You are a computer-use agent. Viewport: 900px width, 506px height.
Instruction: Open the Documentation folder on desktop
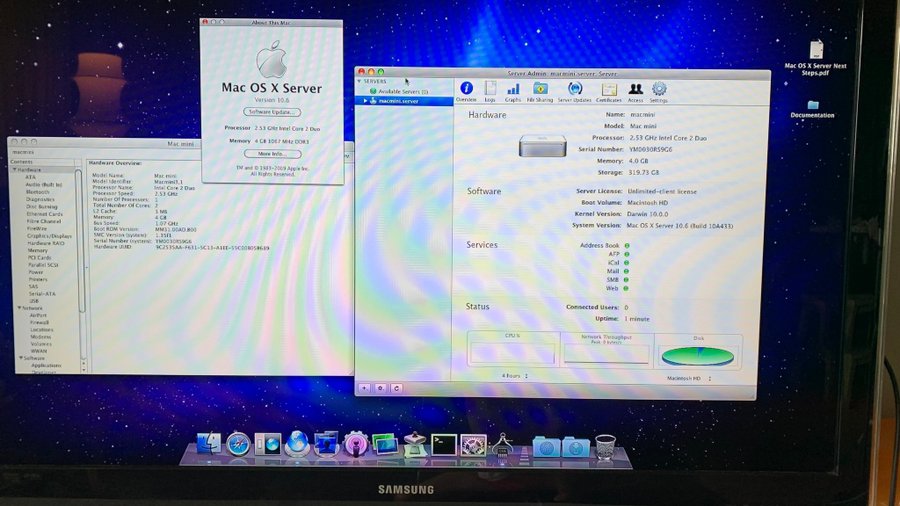[813, 109]
